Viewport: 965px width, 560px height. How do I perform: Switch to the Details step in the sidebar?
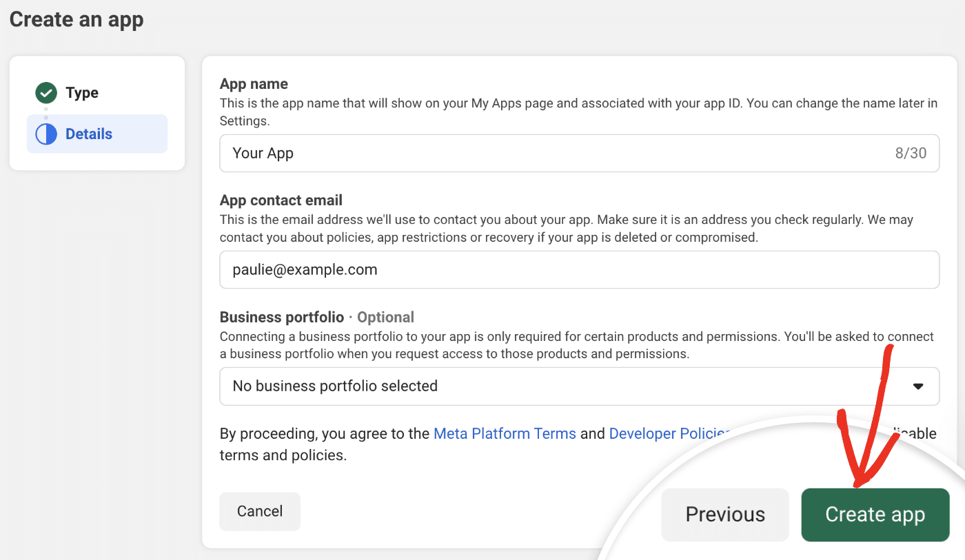[x=90, y=134]
